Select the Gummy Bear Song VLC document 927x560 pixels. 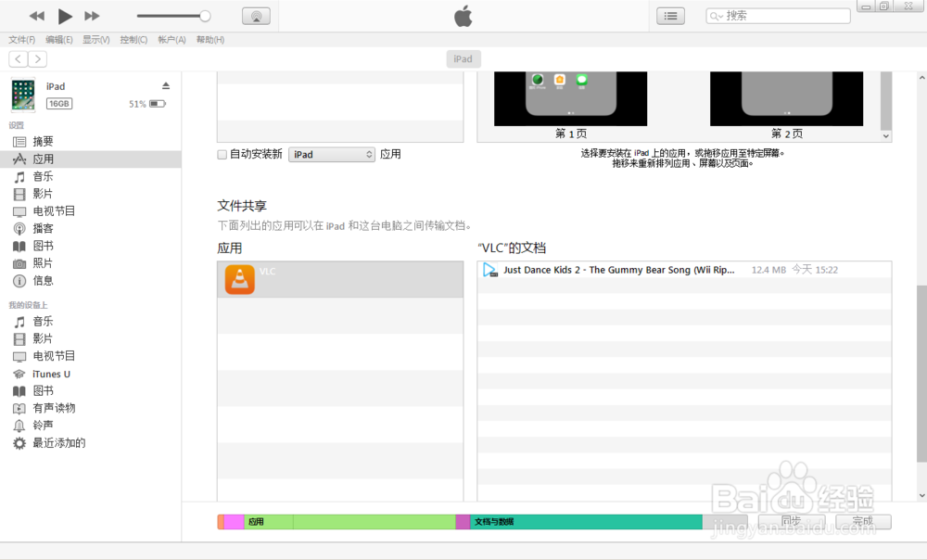pyautogui.click(x=649, y=270)
